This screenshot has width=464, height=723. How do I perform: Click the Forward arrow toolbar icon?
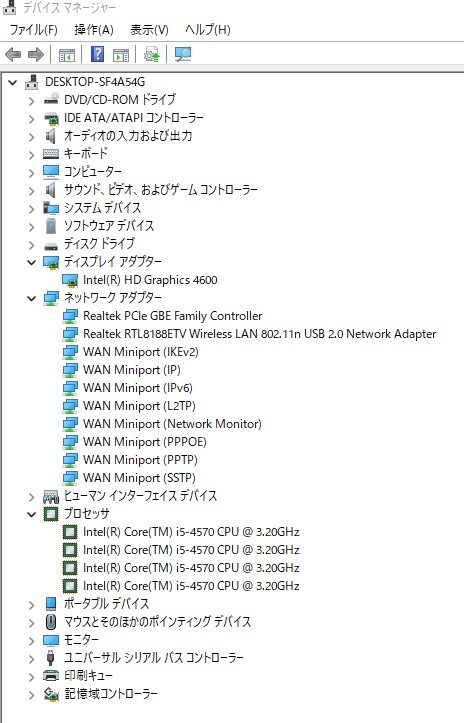click(x=36, y=55)
